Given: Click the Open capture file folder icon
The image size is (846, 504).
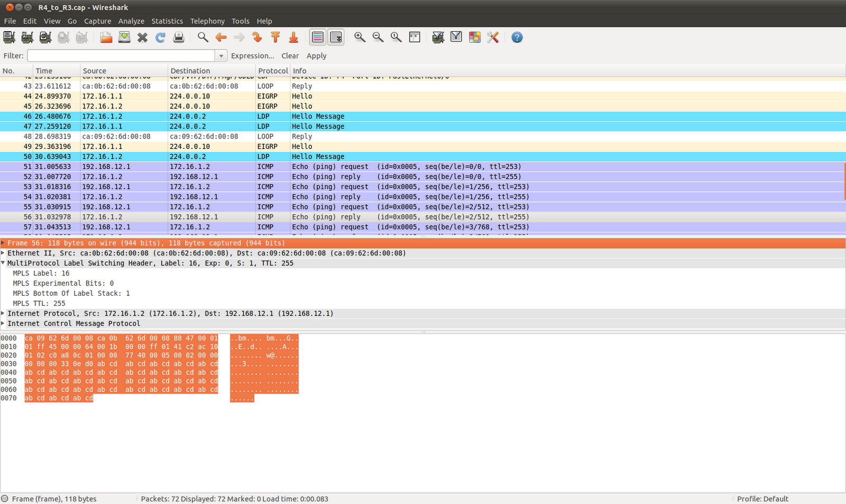Looking at the screenshot, I should [x=106, y=37].
